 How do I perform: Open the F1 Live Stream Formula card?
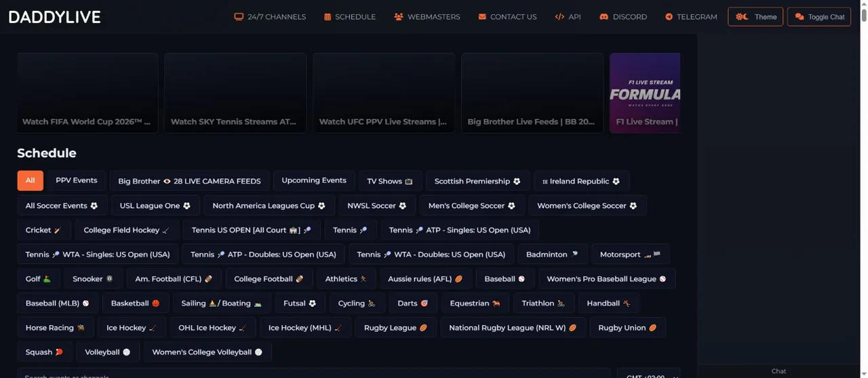[645, 93]
